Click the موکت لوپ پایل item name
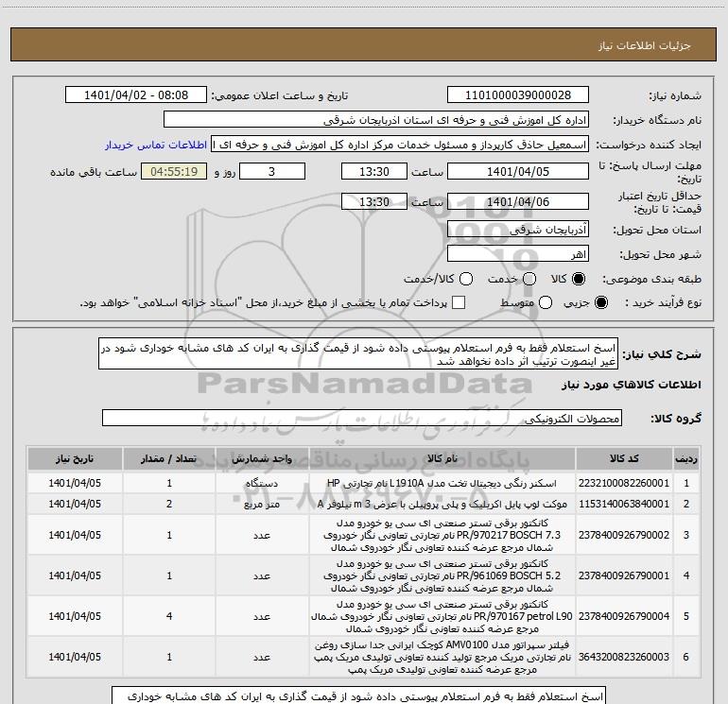Screen dimensions: 728x704 [442, 504]
